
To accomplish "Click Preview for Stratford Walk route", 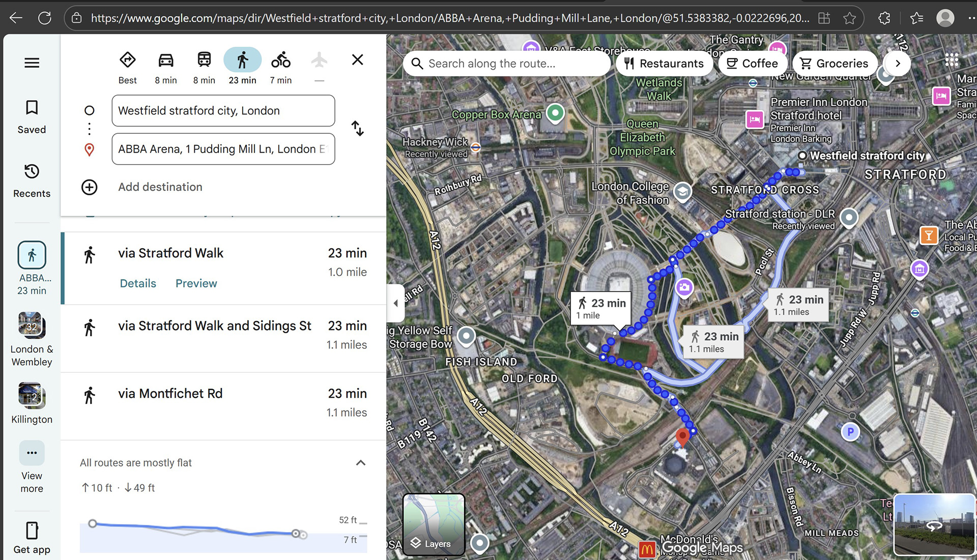I will 196,283.
